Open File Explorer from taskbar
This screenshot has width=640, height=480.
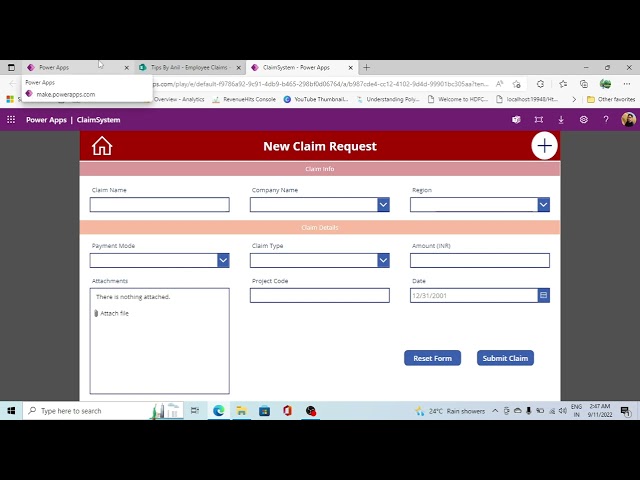click(242, 411)
